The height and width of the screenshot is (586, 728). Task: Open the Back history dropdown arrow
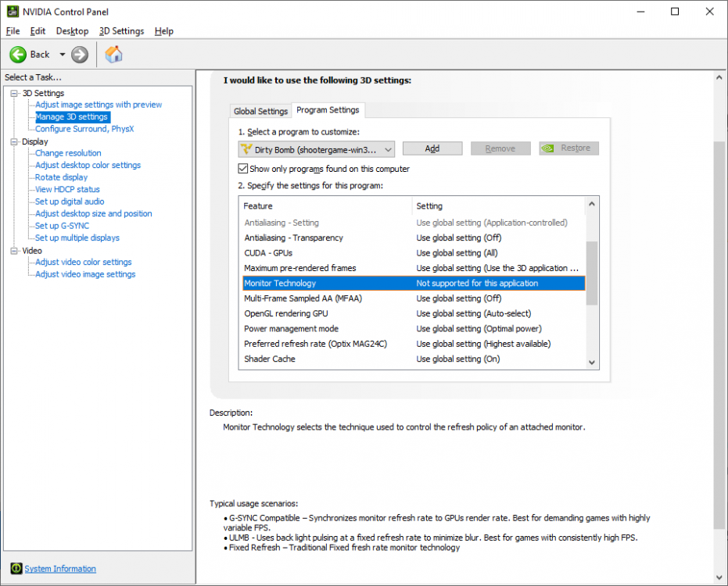[63, 55]
